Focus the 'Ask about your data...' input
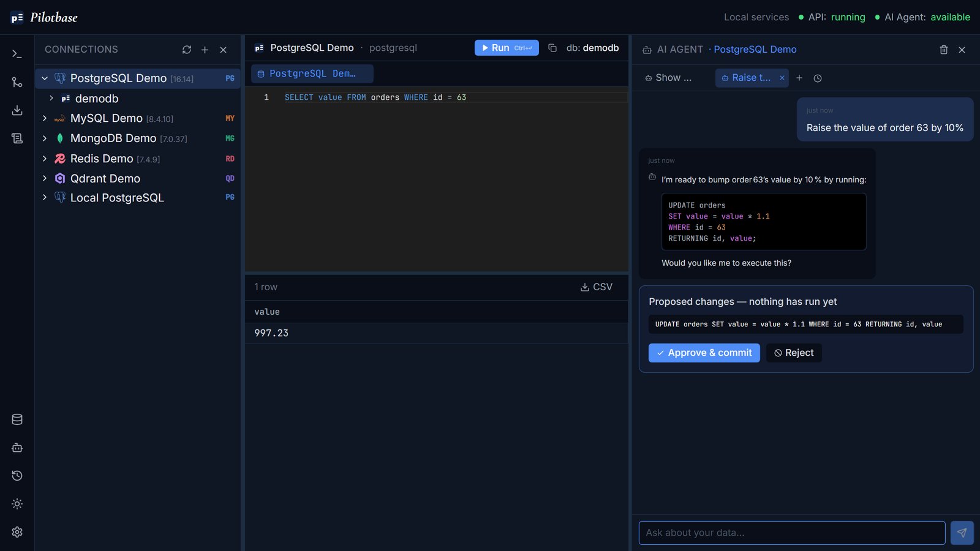Screen dimensions: 980x551 (792, 533)
